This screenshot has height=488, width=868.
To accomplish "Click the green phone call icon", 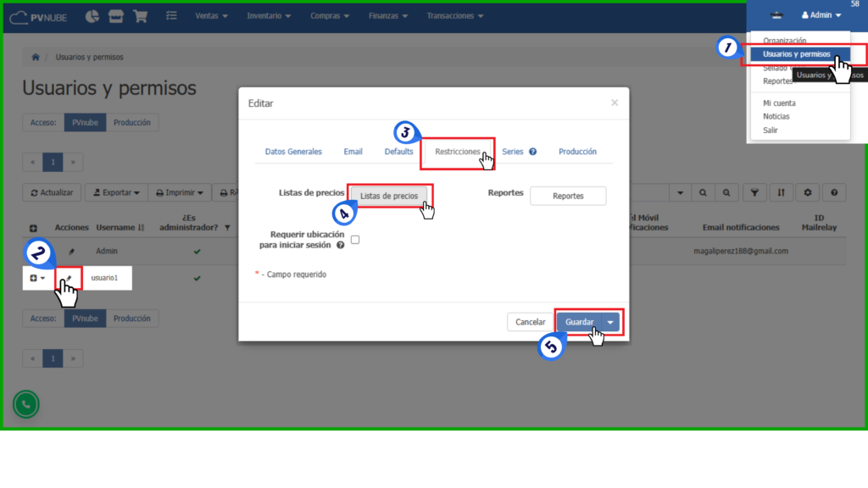I will pos(25,405).
